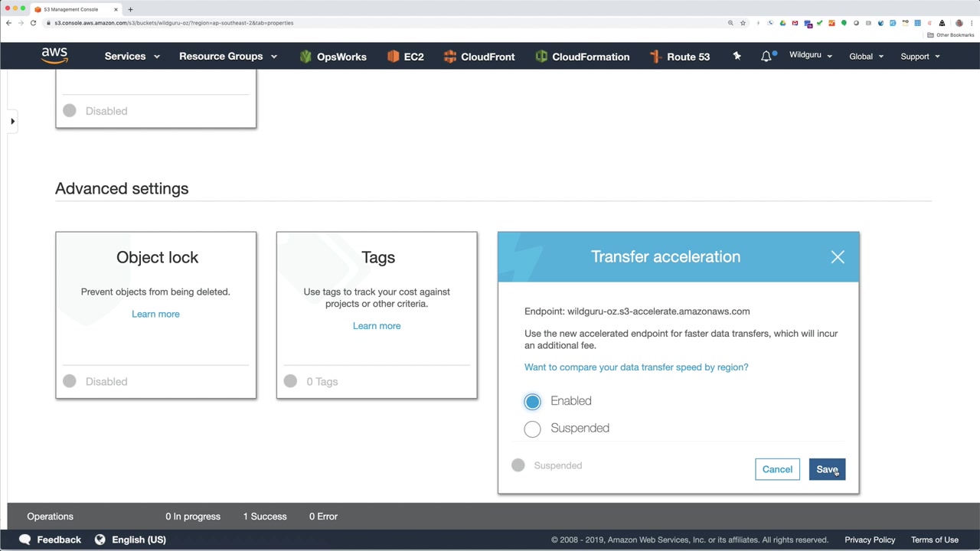This screenshot has width=980, height=551.
Task: Open the Gmail extension icon
Action: (795, 23)
